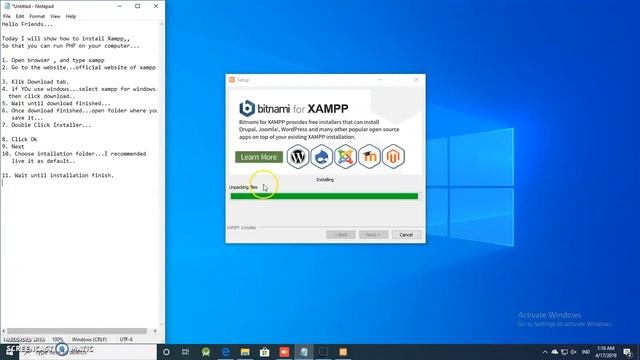Click the OneDrive cloud tray icon
640x360 pixels.
[555, 352]
